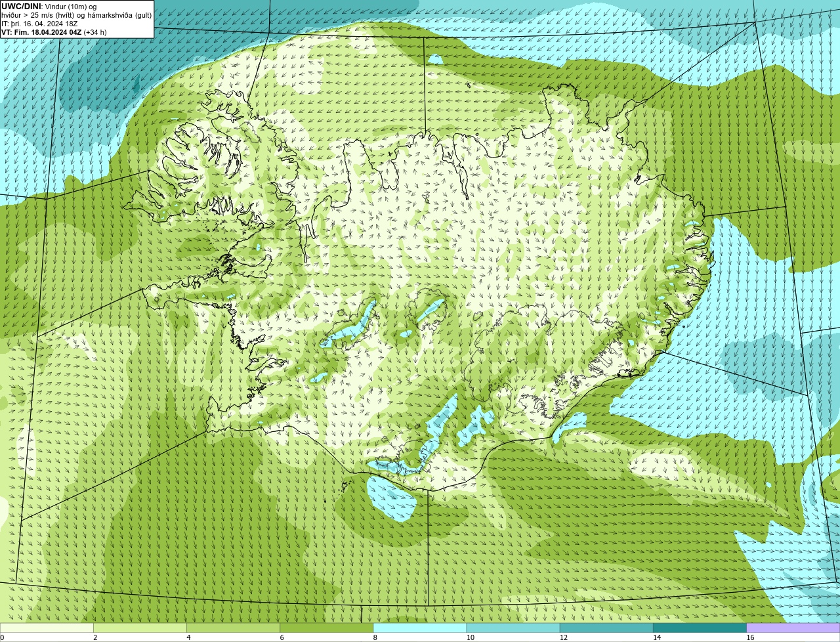840x642 pixels.
Task: Click the scale label "14"
Action: tap(657, 637)
